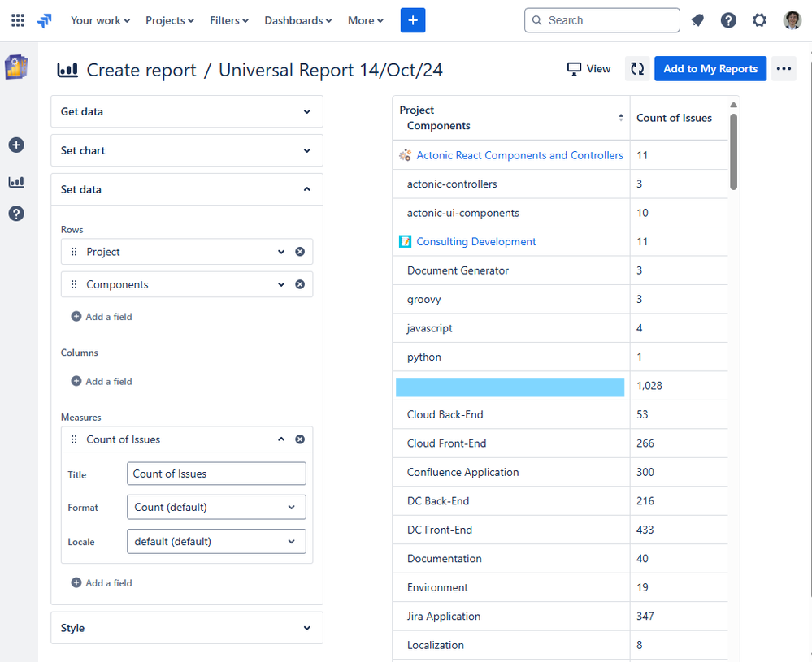Open the Consulting Development project link

pos(476,242)
